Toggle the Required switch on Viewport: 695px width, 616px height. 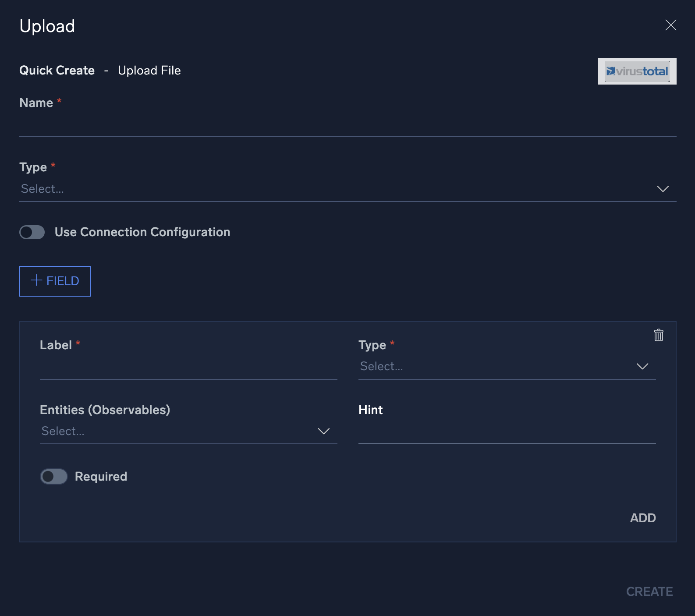point(53,476)
